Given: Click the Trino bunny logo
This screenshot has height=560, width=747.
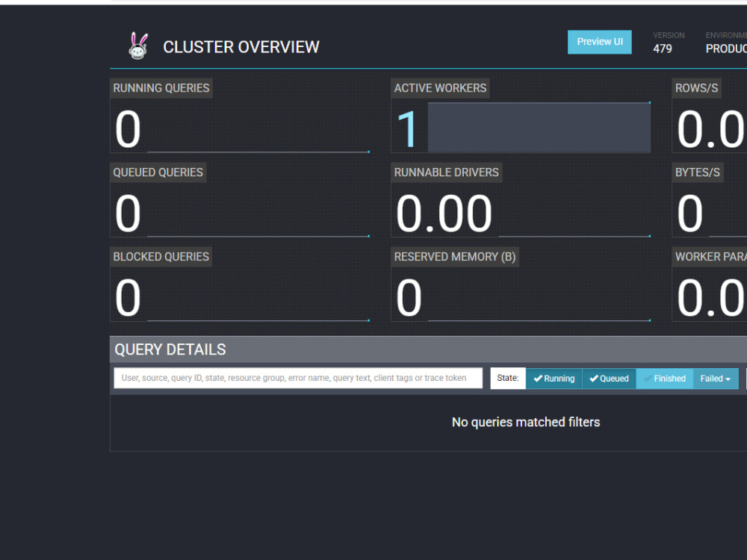Looking at the screenshot, I should point(138,46).
